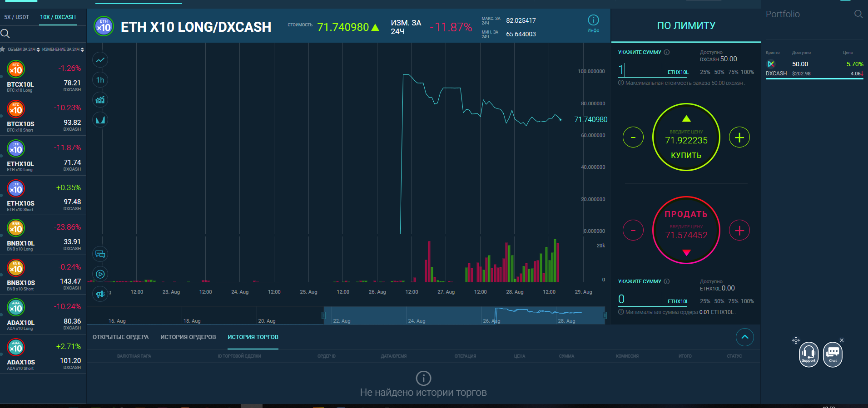Increase the sell price with plus
Screen dimensions: 868x408
[739, 231]
